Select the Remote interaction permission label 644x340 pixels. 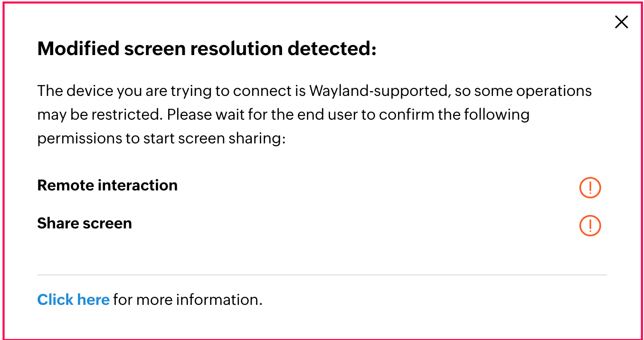[107, 185]
